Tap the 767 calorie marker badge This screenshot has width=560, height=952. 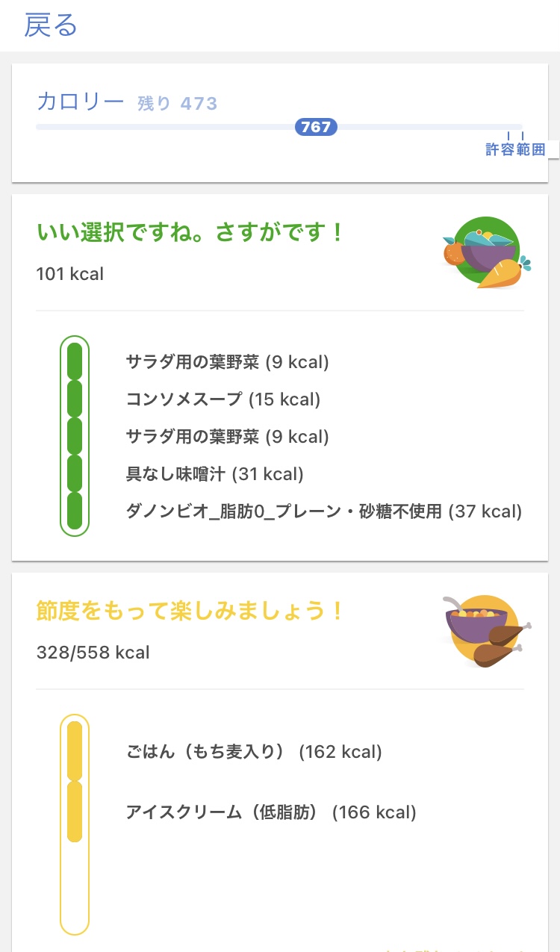coord(316,127)
